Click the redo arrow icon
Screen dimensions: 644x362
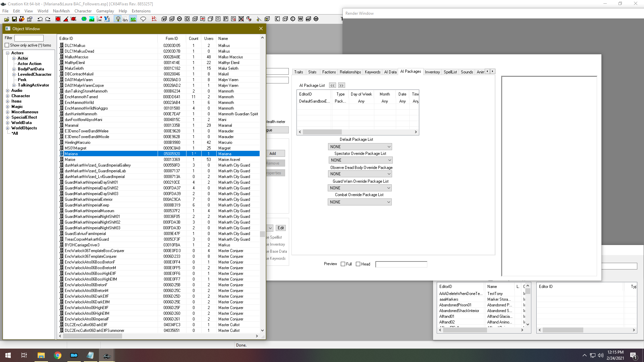point(48,19)
